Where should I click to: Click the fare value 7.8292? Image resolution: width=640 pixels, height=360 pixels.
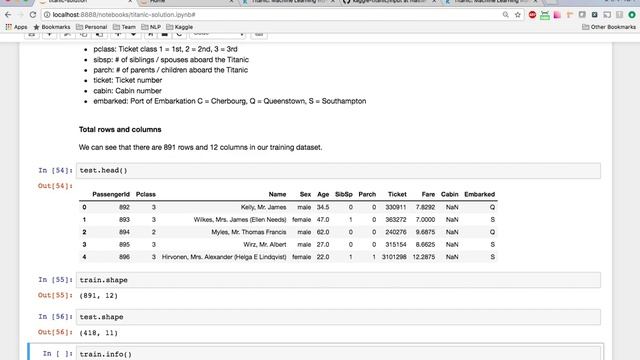tap(425, 207)
